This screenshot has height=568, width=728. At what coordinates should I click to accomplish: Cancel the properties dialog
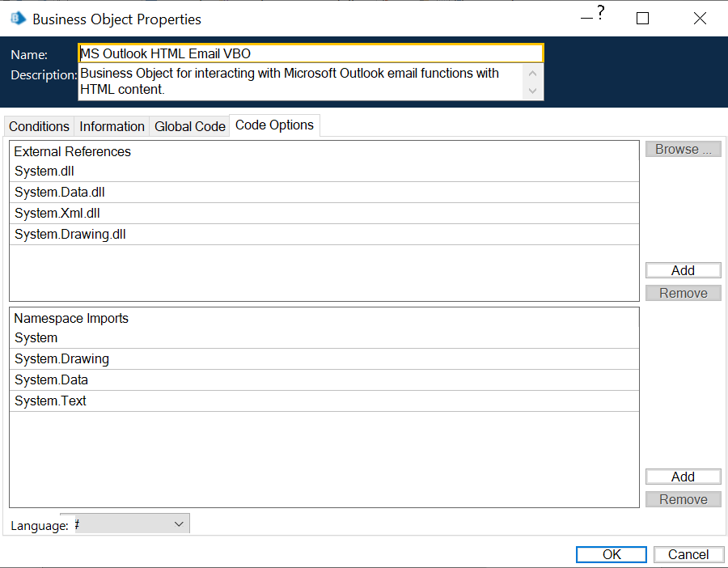click(x=688, y=554)
